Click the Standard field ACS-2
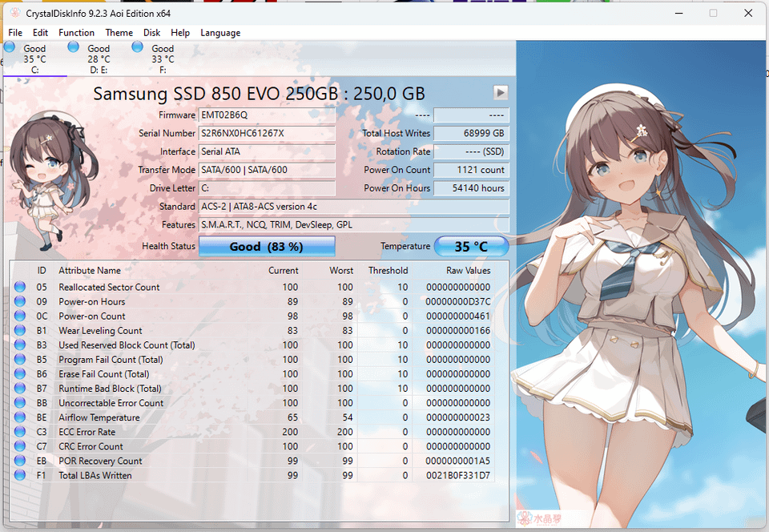This screenshot has height=532, width=769. pyautogui.click(x=353, y=207)
